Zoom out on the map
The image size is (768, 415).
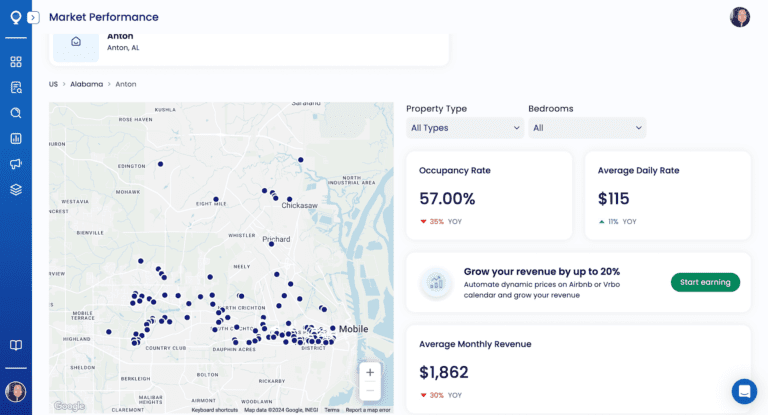(x=370, y=391)
